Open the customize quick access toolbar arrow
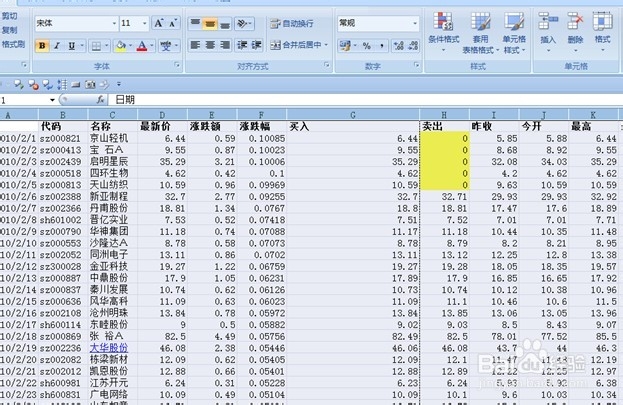Screen dimensions: 623x405 (x=118, y=84)
